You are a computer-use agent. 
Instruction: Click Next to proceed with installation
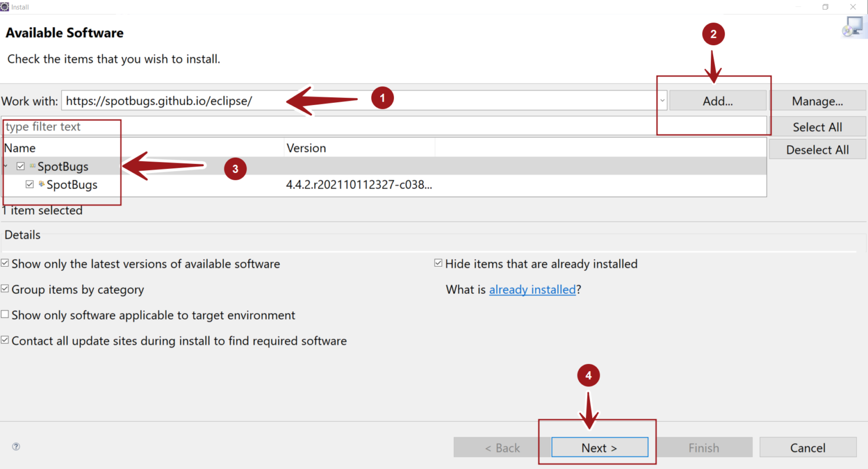[599, 447]
